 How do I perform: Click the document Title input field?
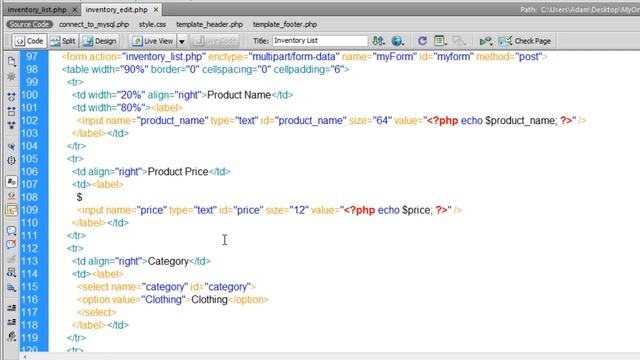[x=320, y=41]
